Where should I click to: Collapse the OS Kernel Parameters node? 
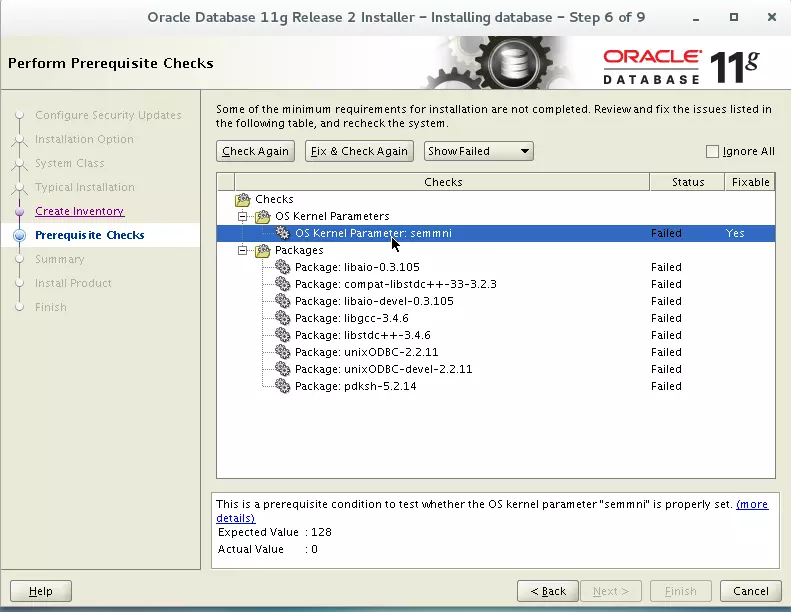[x=243, y=216]
